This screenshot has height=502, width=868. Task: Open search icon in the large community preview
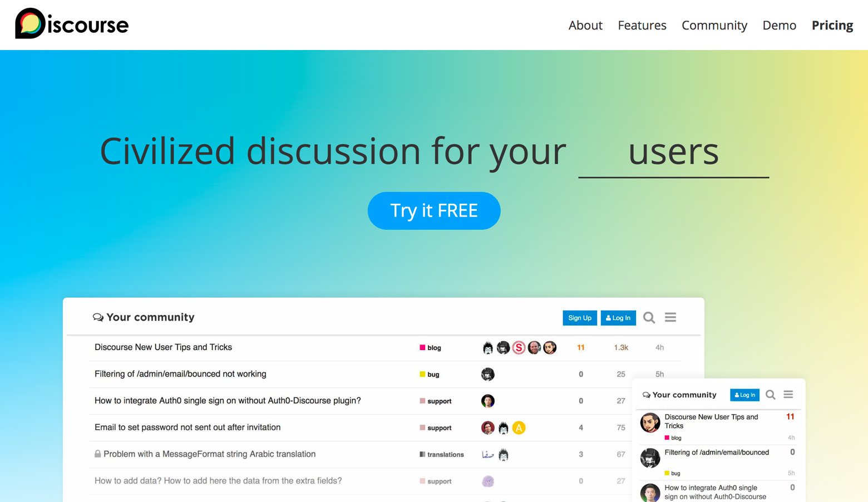pos(649,318)
